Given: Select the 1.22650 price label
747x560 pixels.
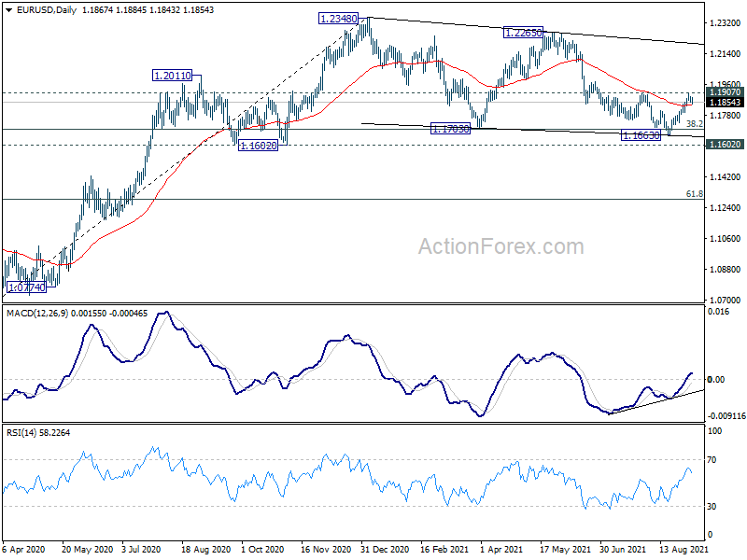Looking at the screenshot, I should point(521,33).
